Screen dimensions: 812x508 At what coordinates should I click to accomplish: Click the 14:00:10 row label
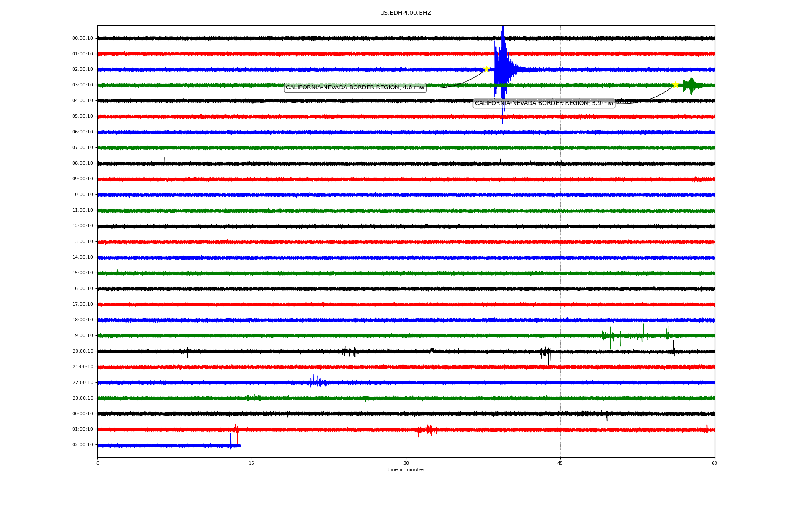click(82, 257)
